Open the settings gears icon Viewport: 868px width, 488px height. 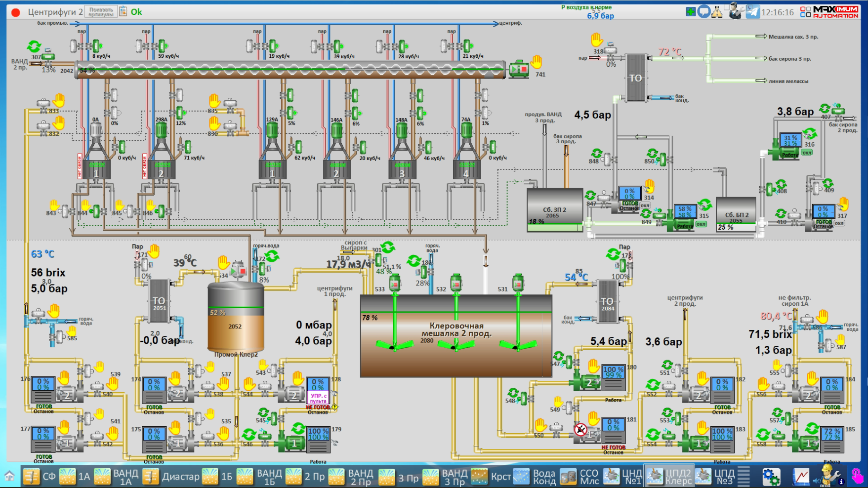tap(771, 477)
